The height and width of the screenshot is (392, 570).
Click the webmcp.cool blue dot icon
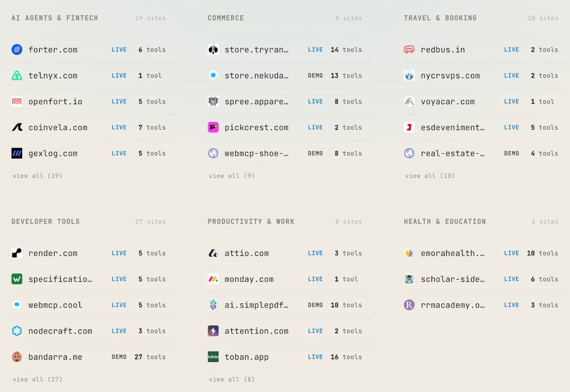pos(17,305)
